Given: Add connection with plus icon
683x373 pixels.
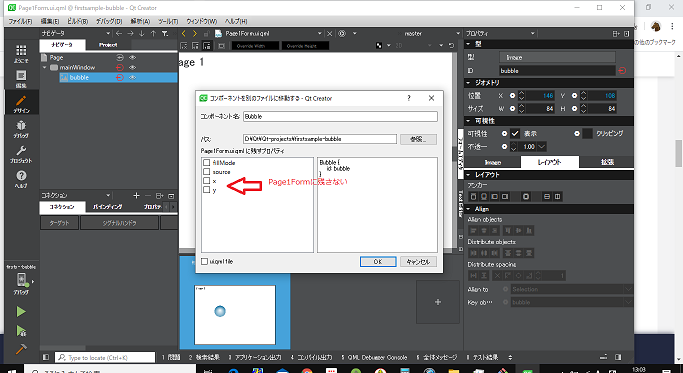Looking at the screenshot, I should [x=136, y=196].
